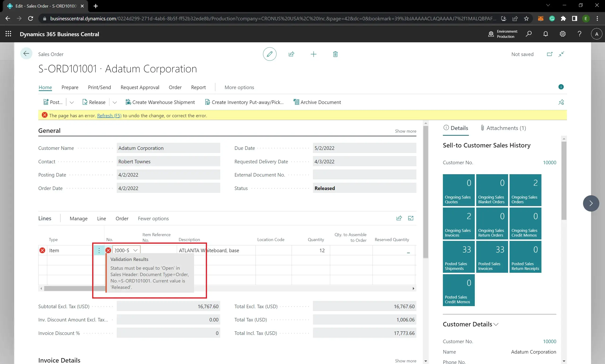Open Posted Sales Invoices tile
The height and width of the screenshot is (364, 605).
[492, 256]
